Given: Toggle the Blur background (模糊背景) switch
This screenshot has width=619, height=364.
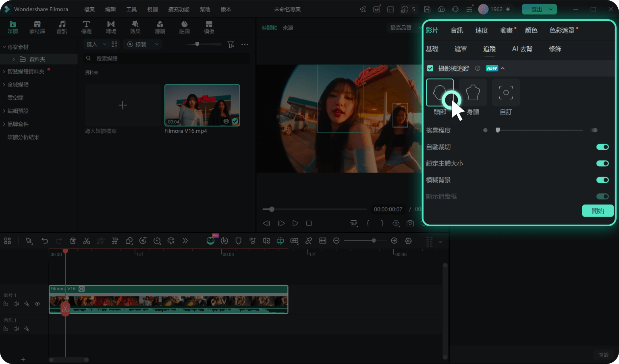Looking at the screenshot, I should (602, 180).
